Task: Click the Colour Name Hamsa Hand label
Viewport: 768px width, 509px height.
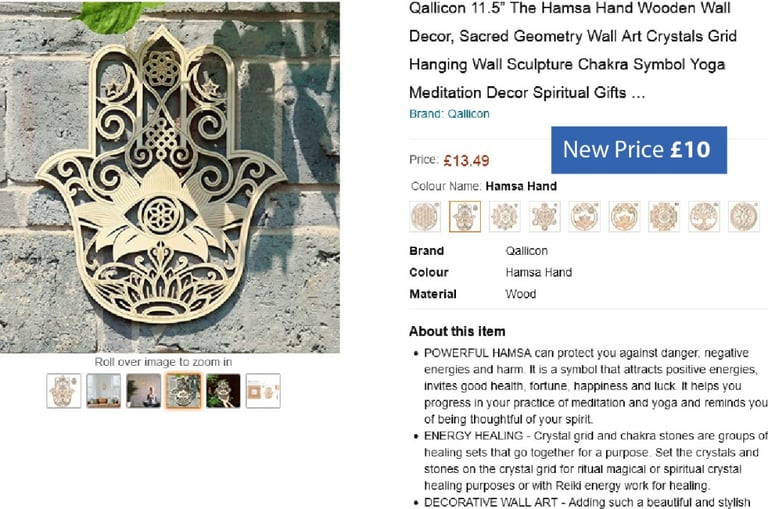Action: click(484, 186)
